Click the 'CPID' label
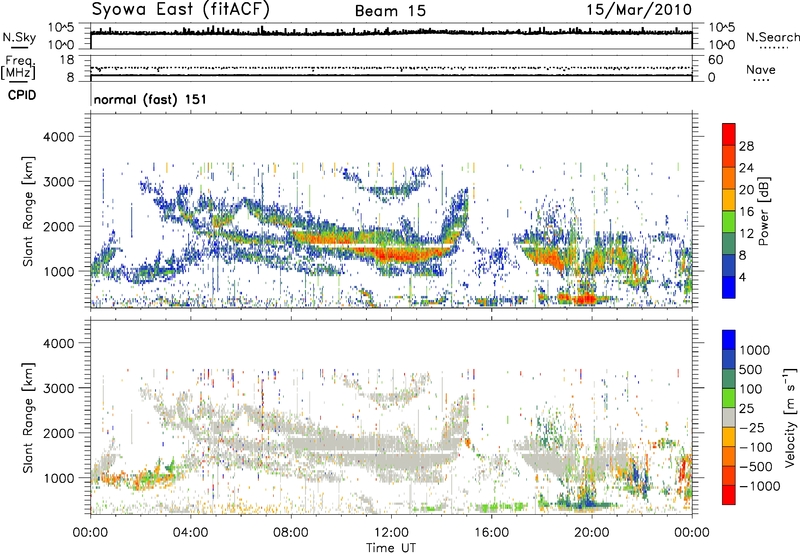This screenshot has height=554, width=800. tap(22, 95)
